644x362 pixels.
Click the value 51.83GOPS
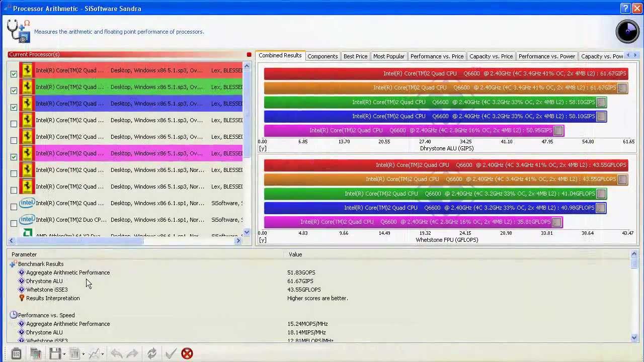(301, 273)
